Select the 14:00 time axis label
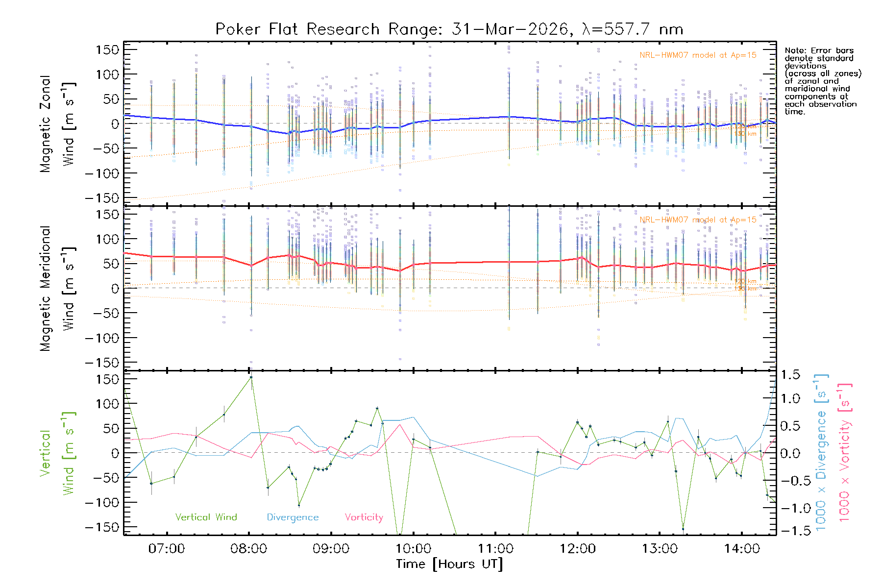This screenshot has width=882, height=588. click(x=742, y=548)
